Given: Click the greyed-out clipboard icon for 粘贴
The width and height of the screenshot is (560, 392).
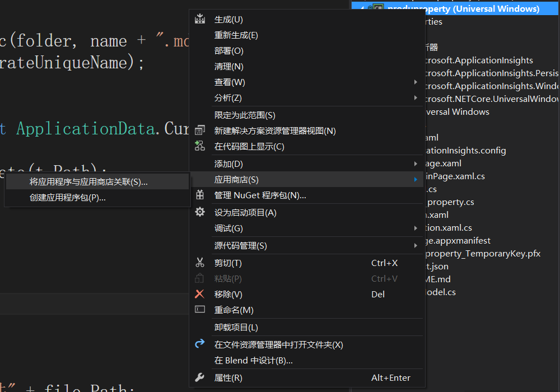Looking at the screenshot, I should [x=200, y=278].
